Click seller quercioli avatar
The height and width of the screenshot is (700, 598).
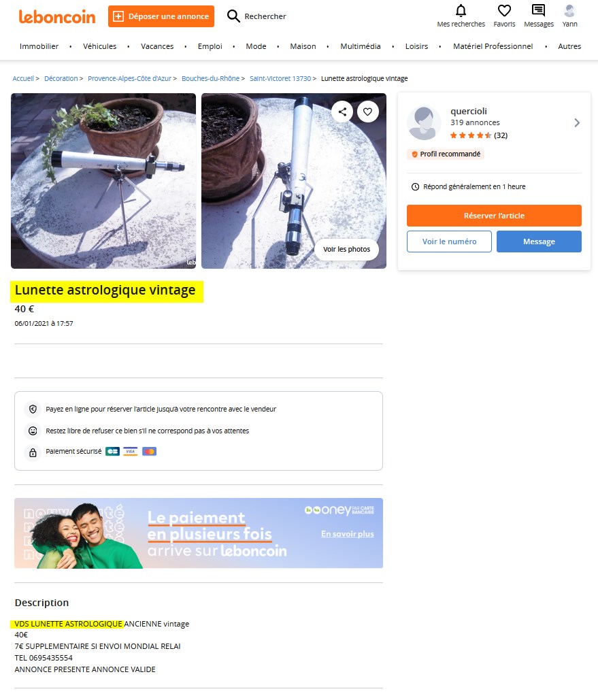424,122
